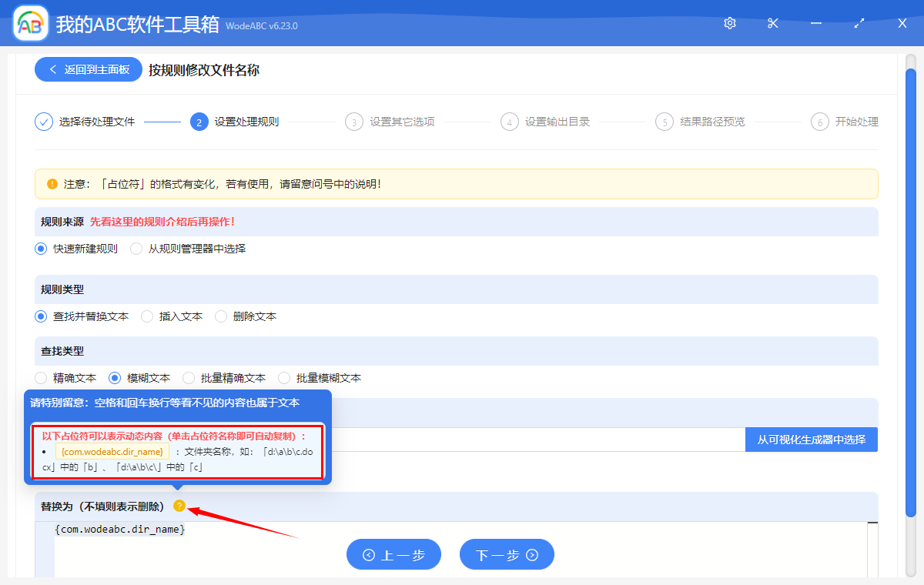Click step circle 6 for 开始处理
Viewport: 924px width, 585px height.
[819, 122]
